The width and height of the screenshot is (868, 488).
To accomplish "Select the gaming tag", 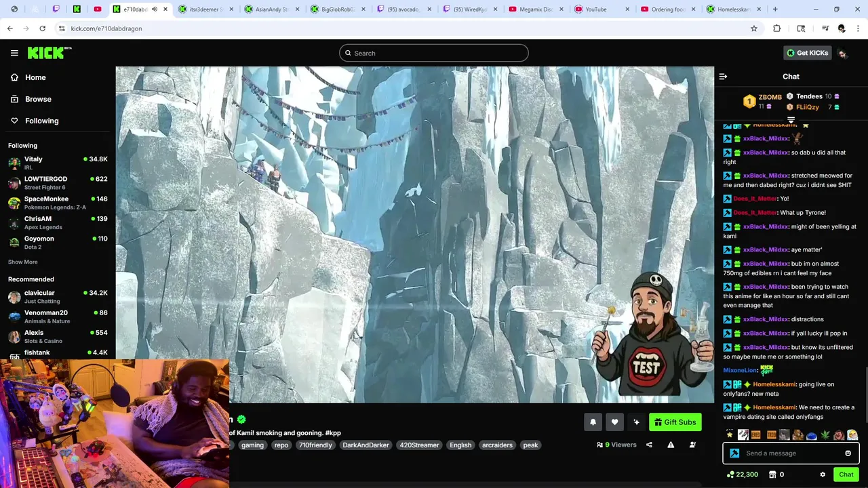I will [252, 445].
